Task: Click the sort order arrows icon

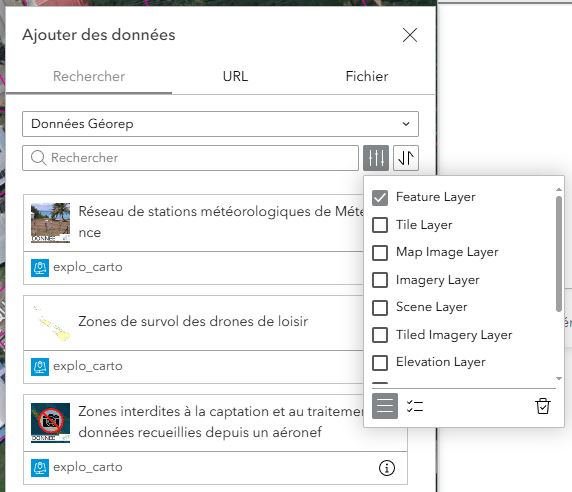Action: (x=406, y=158)
